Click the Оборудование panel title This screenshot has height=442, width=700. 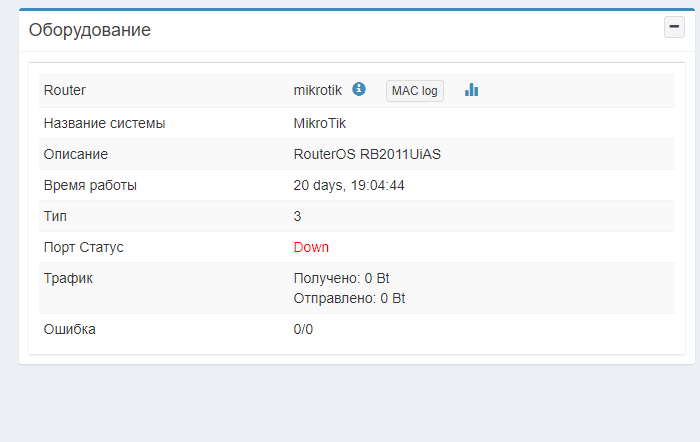point(90,30)
